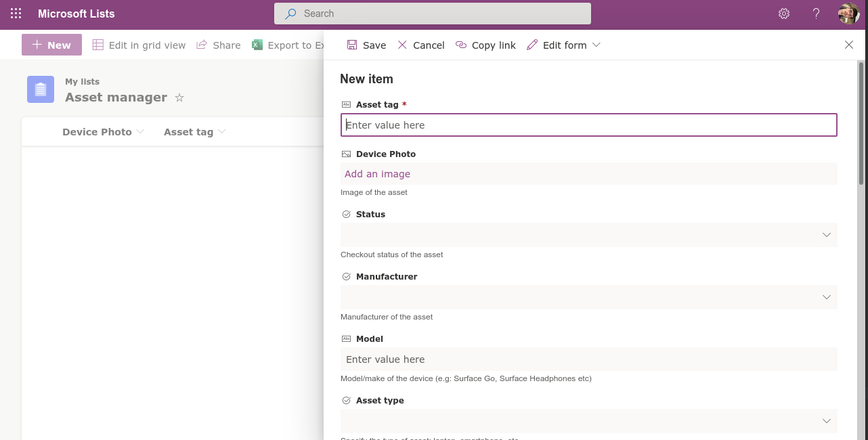The height and width of the screenshot is (440, 868).
Task: Click Export to Excel in the toolbar
Action: point(288,45)
